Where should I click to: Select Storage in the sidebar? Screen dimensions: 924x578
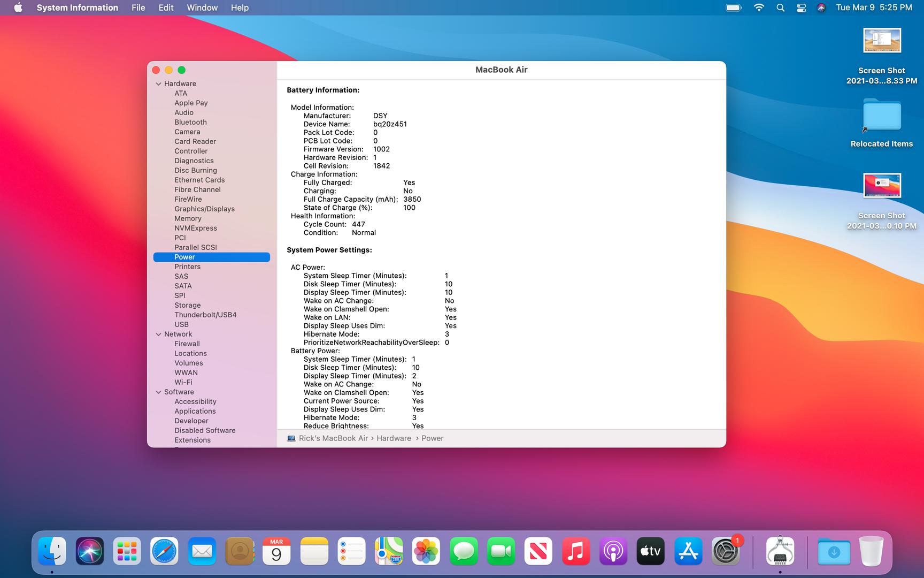point(187,305)
